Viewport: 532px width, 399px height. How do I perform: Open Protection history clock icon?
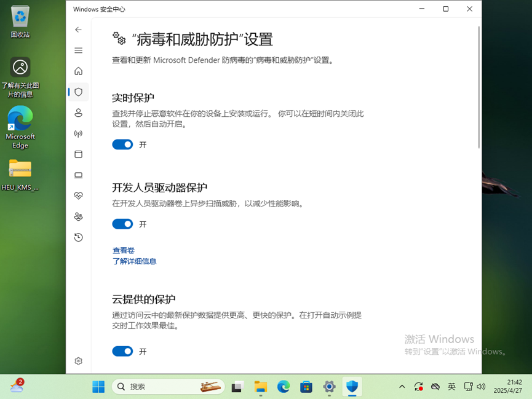coord(78,237)
